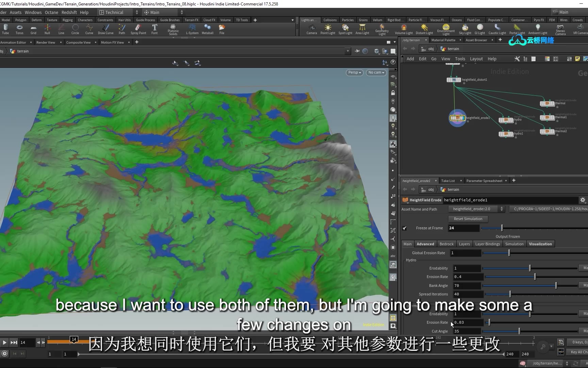Click the Sky Light shelf icon
Screen dimensions: 588x368
pos(465,29)
